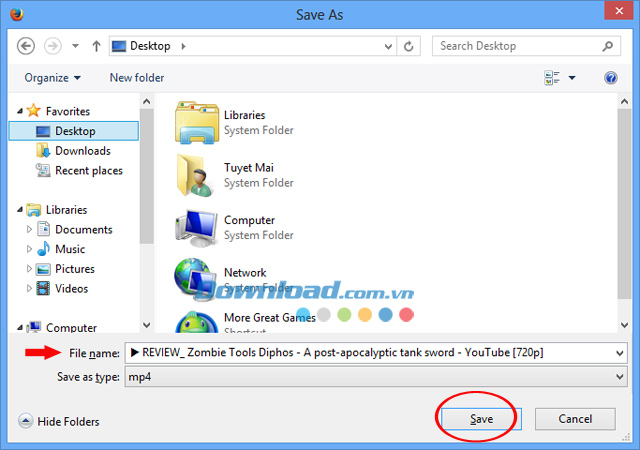
Task: Expand the Pictures library
Action: [29, 269]
